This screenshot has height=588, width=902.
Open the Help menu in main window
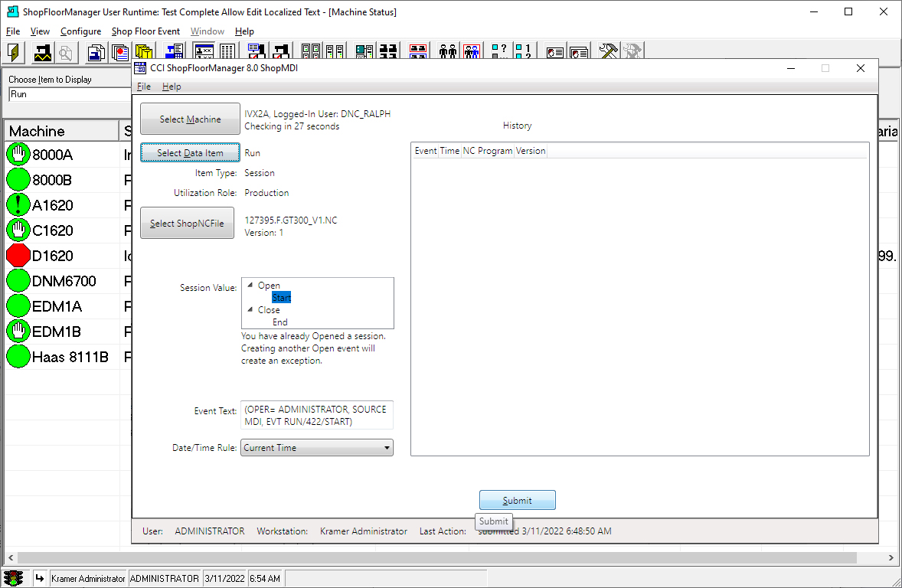click(x=244, y=31)
